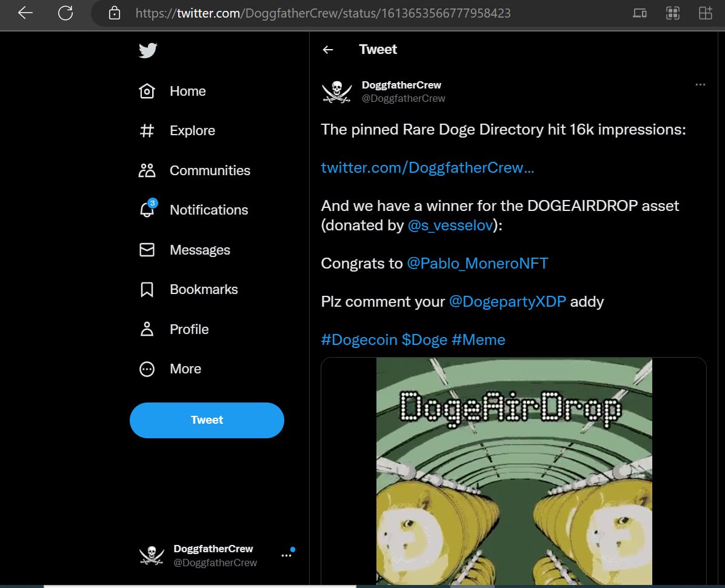Click the 'Tweet' page heading
This screenshot has width=725, height=588.
pos(378,50)
